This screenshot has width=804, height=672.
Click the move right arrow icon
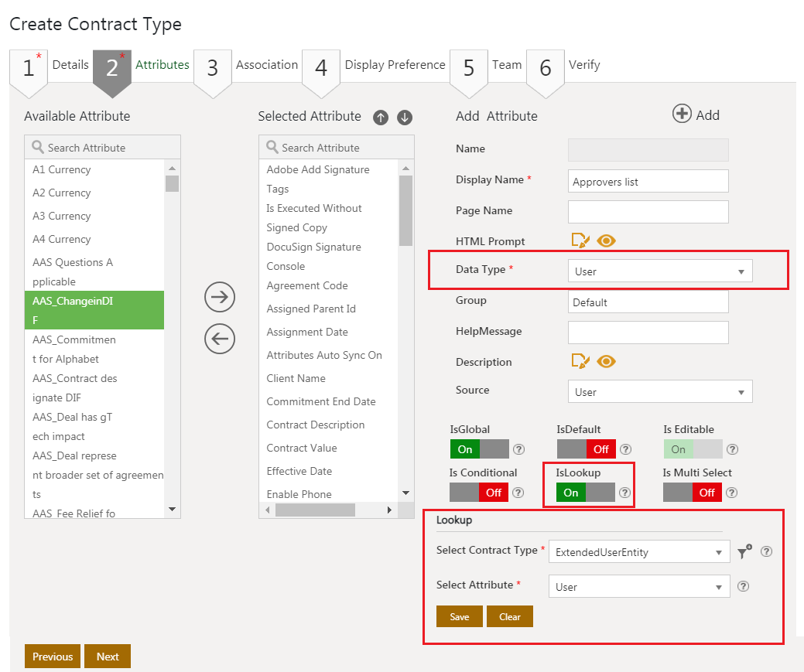[220, 297]
